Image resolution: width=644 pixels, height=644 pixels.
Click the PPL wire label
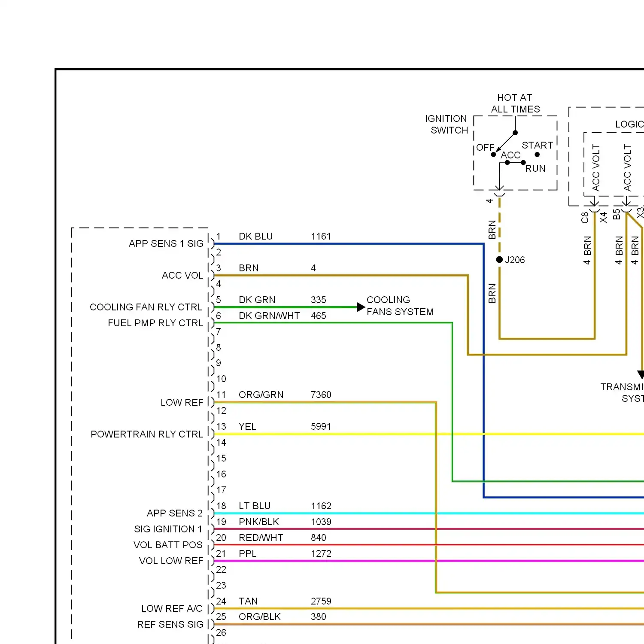[248, 553]
